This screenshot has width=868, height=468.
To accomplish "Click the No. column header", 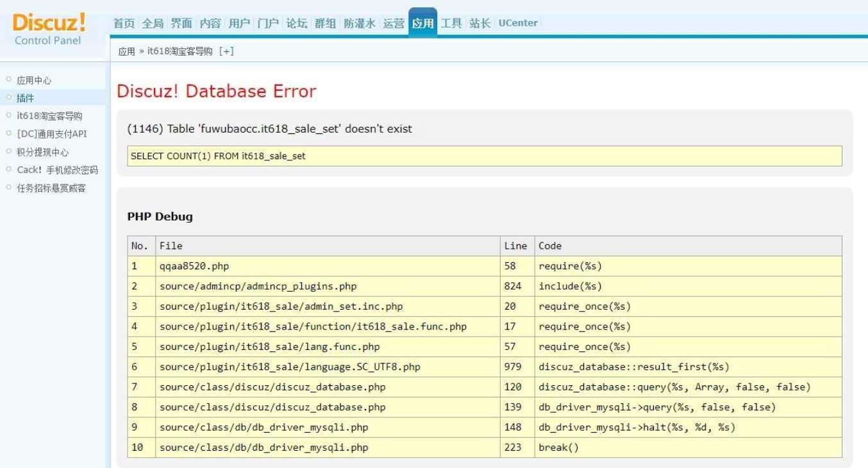I will (141, 246).
